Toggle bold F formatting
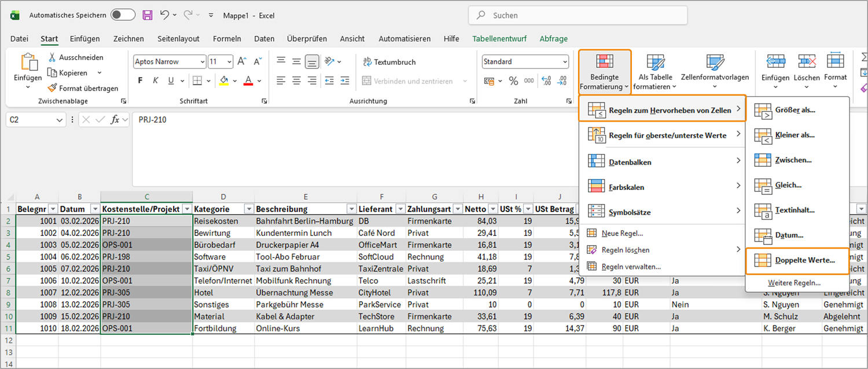 click(140, 81)
